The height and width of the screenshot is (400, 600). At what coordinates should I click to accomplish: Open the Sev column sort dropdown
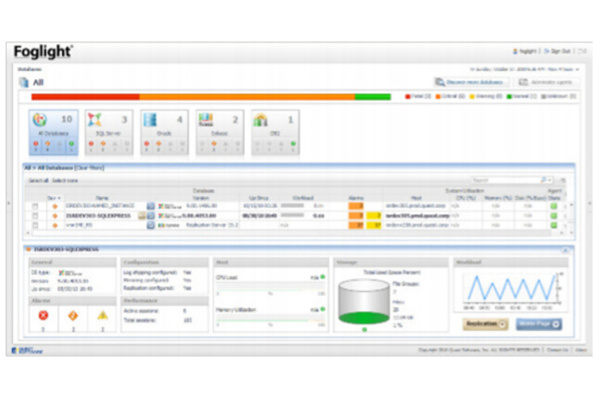pos(59,198)
